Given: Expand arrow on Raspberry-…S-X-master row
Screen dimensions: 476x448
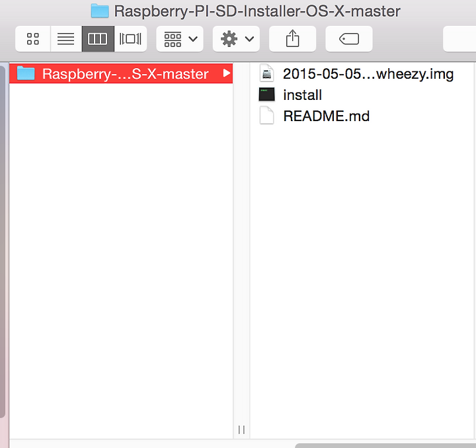Looking at the screenshot, I should click(x=226, y=73).
